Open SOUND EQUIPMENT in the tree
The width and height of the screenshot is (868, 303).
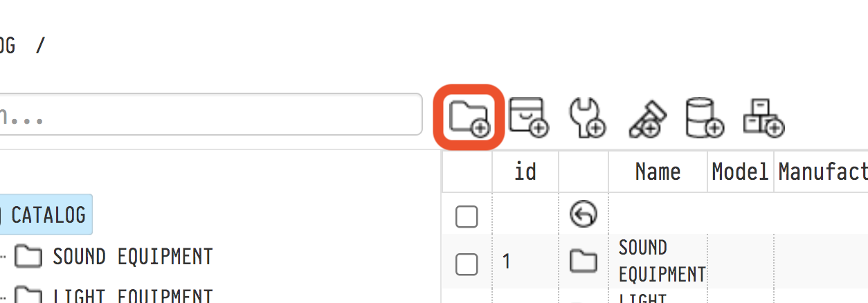[x=132, y=257]
